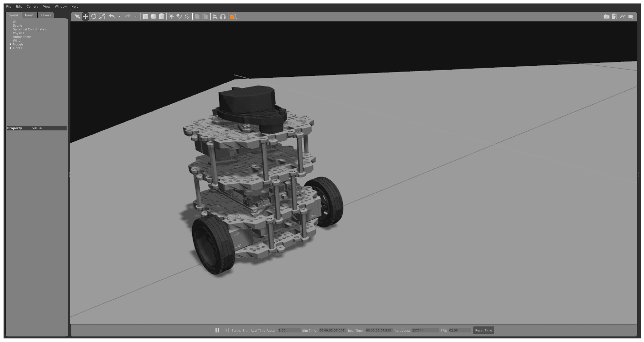This screenshot has height=342, width=644.
Task: Activate the rotate mode tool
Action: pyautogui.click(x=94, y=17)
